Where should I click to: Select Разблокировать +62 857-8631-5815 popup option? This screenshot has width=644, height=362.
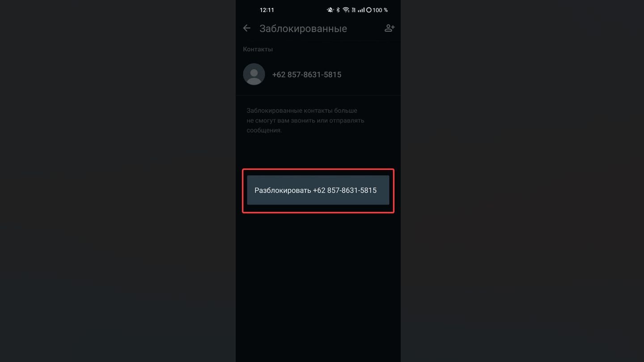(318, 190)
